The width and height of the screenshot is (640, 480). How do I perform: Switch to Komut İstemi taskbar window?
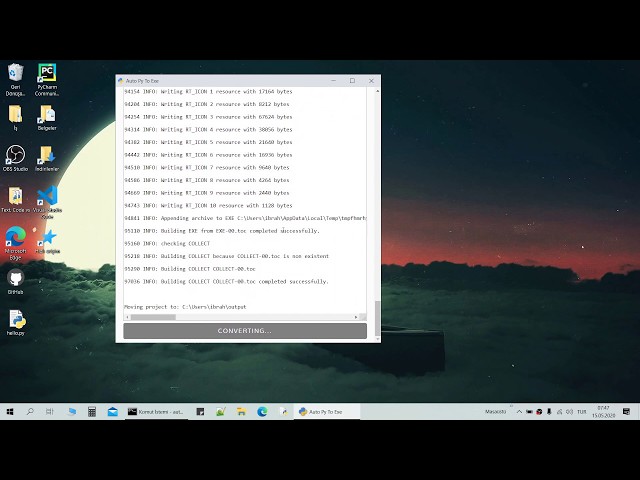point(156,411)
